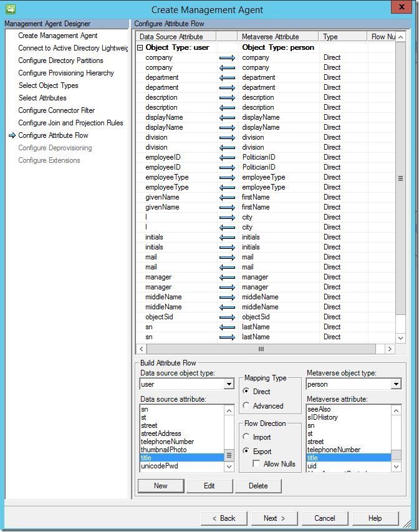The height and width of the screenshot is (532, 419).
Task: Choose Import flow direction
Action: tap(246, 437)
